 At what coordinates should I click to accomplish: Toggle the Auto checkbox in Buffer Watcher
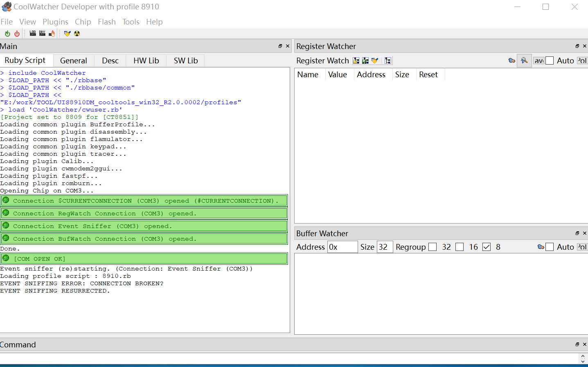550,247
